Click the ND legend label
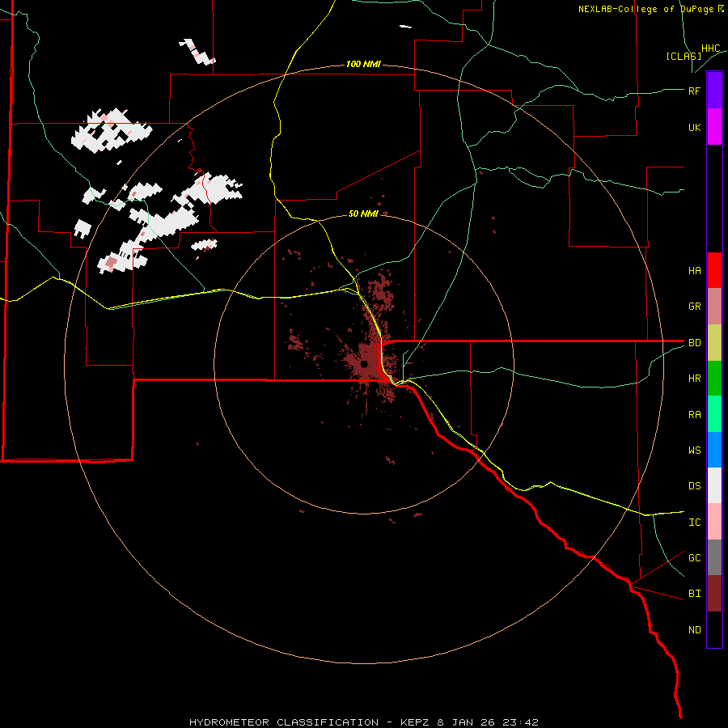Screen dimensions: 728x728 coord(694,630)
